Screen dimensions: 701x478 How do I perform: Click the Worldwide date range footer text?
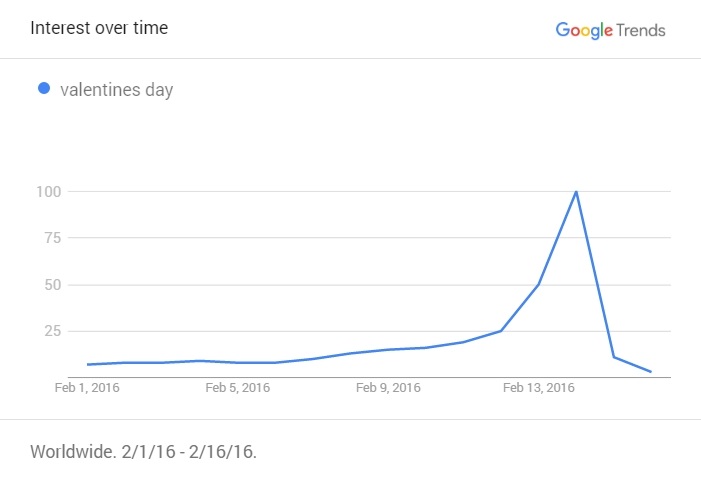144,452
